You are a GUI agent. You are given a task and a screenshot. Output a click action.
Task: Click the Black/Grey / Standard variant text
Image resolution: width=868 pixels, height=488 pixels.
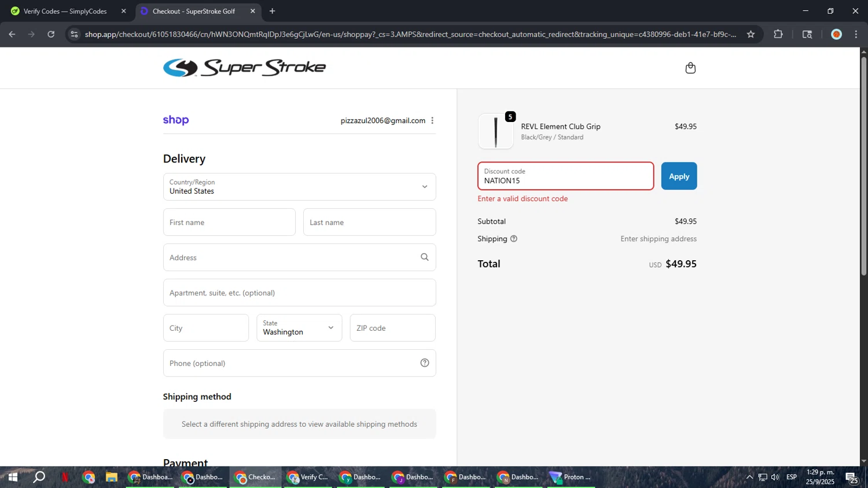coord(552,137)
